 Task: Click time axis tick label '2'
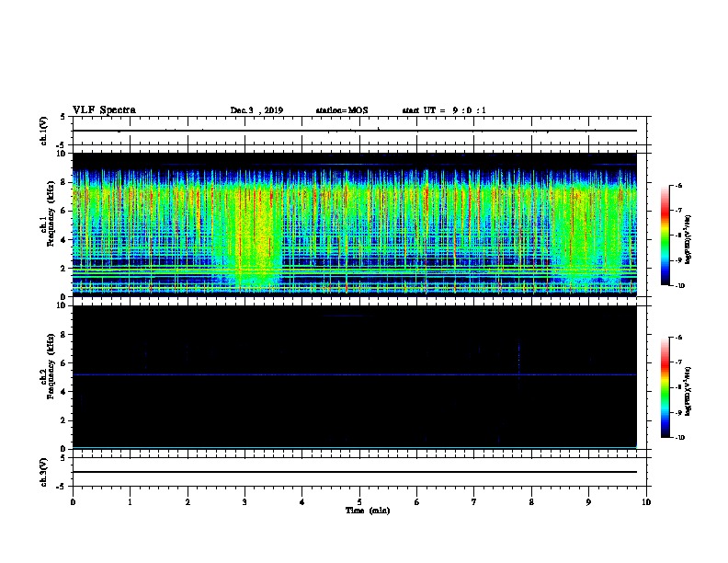pyautogui.click(x=188, y=502)
